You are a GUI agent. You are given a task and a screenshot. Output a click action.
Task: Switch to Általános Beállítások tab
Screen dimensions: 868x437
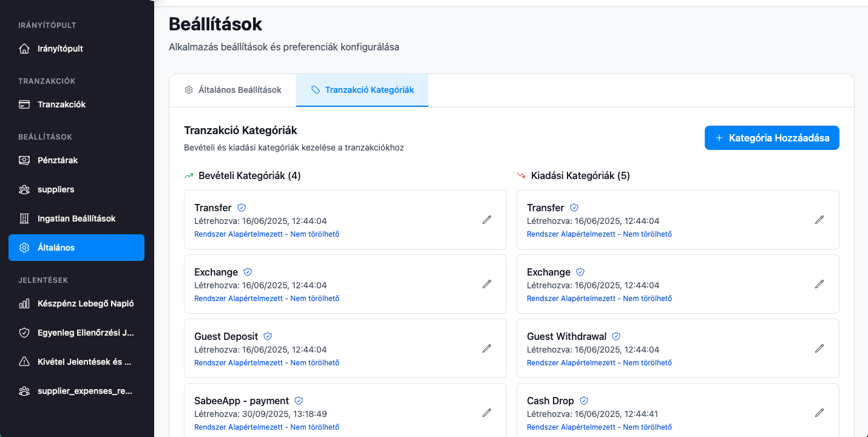[x=233, y=90]
